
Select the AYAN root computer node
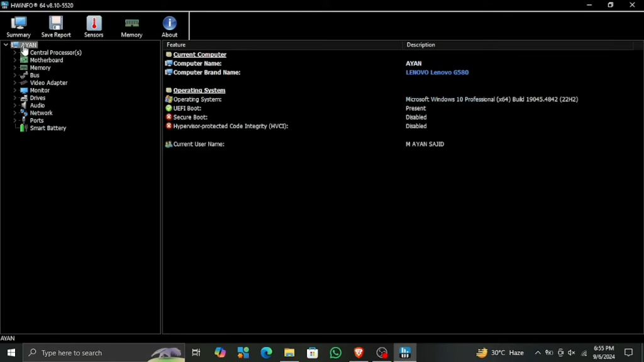click(x=29, y=45)
